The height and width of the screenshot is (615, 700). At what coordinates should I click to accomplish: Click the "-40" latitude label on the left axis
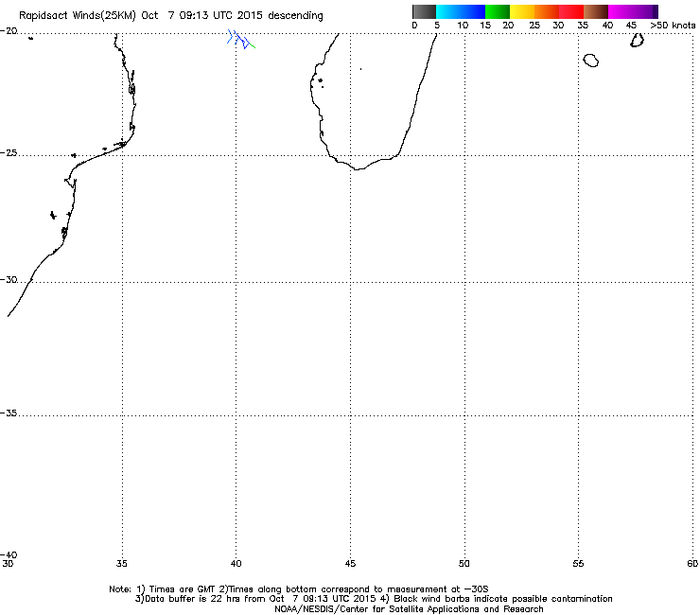[x=9, y=554]
